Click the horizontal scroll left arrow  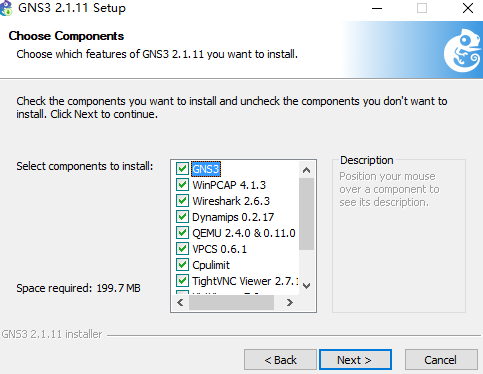180,303
